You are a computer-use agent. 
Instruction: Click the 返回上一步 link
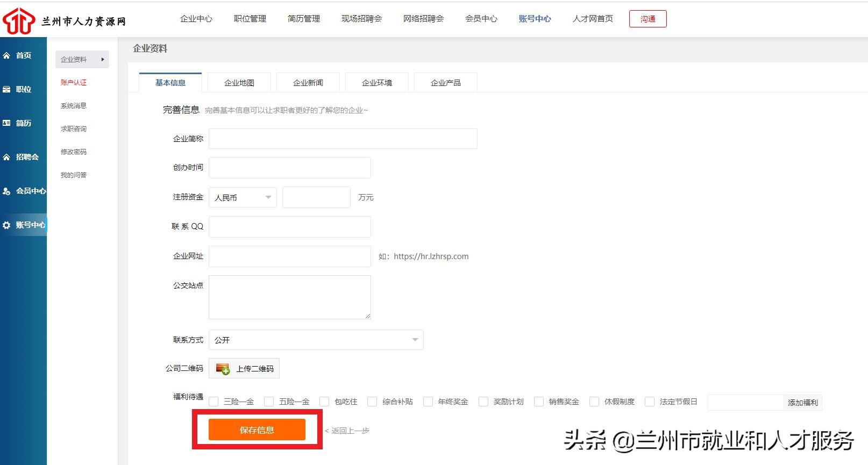(x=347, y=431)
